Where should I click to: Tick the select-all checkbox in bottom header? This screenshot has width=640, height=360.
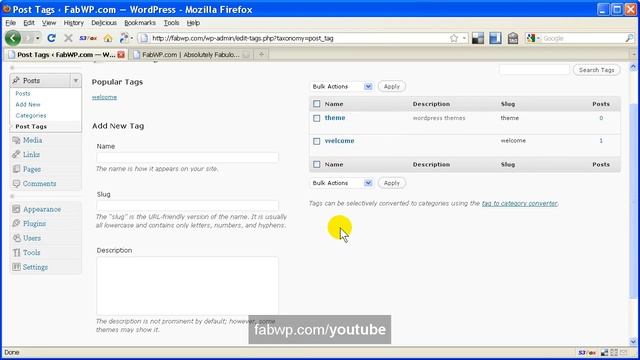pyautogui.click(x=317, y=164)
